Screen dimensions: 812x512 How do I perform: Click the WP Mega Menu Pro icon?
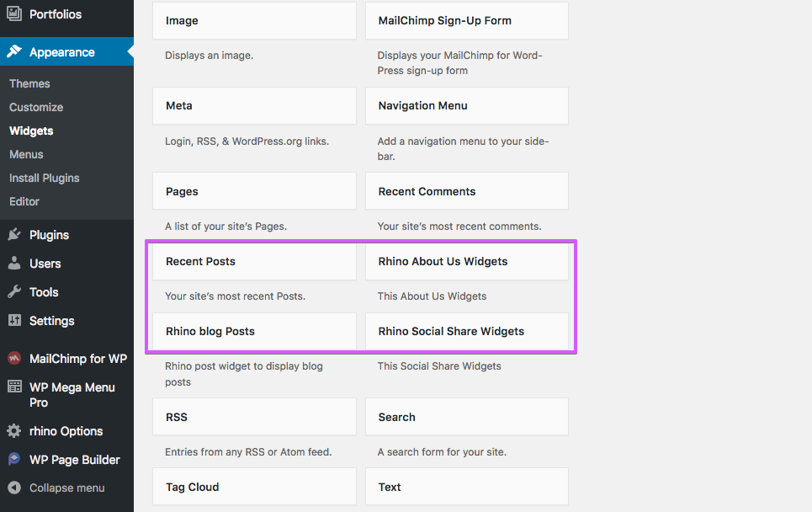pyautogui.click(x=14, y=387)
